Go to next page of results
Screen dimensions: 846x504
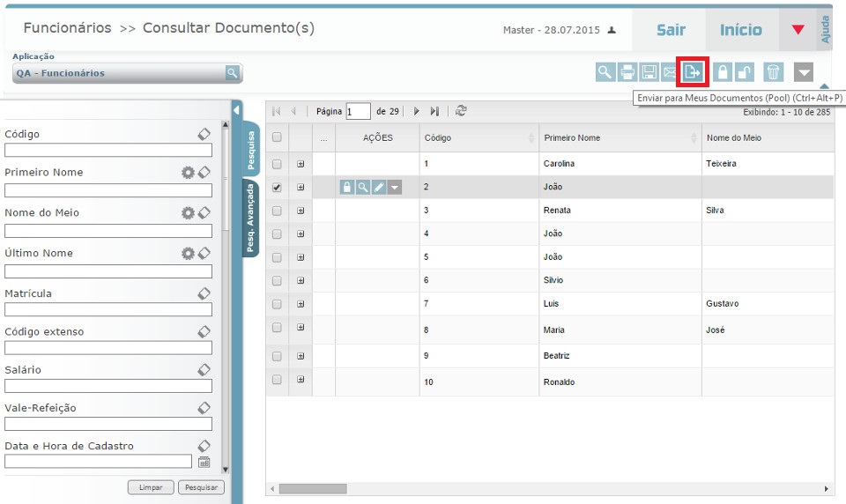click(417, 111)
